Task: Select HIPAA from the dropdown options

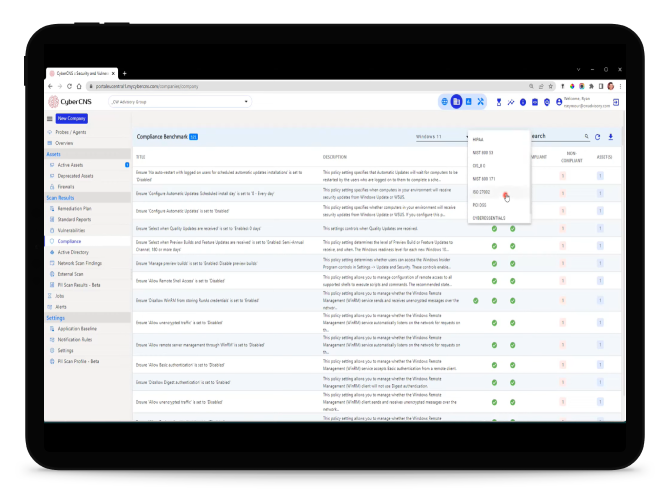Action: coord(478,139)
